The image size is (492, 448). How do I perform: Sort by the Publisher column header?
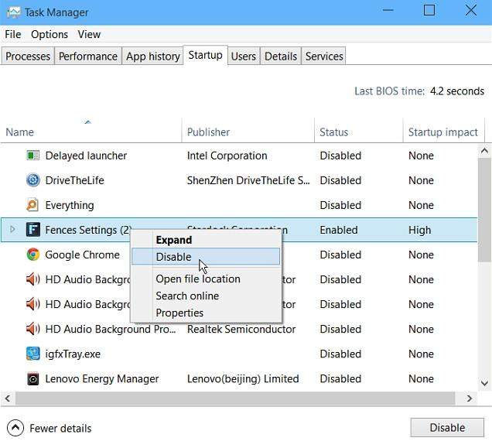click(x=248, y=132)
